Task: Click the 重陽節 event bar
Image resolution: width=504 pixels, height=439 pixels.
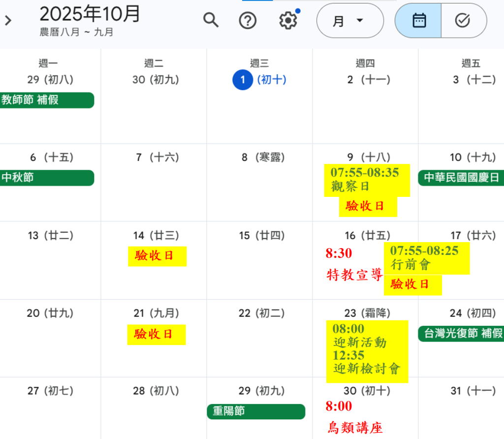Action: 256,411
